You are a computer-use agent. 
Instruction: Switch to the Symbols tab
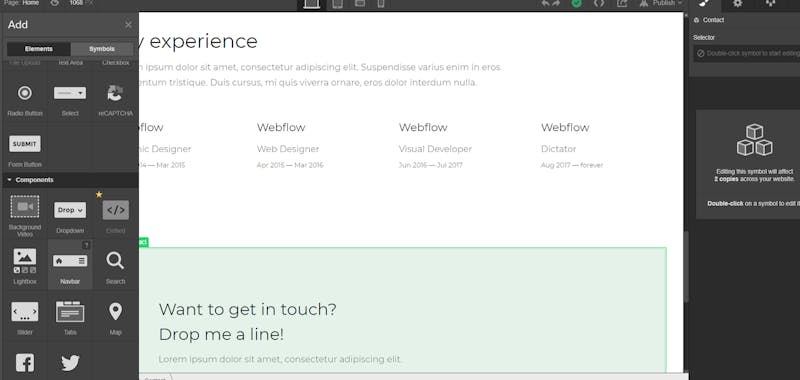coord(102,49)
